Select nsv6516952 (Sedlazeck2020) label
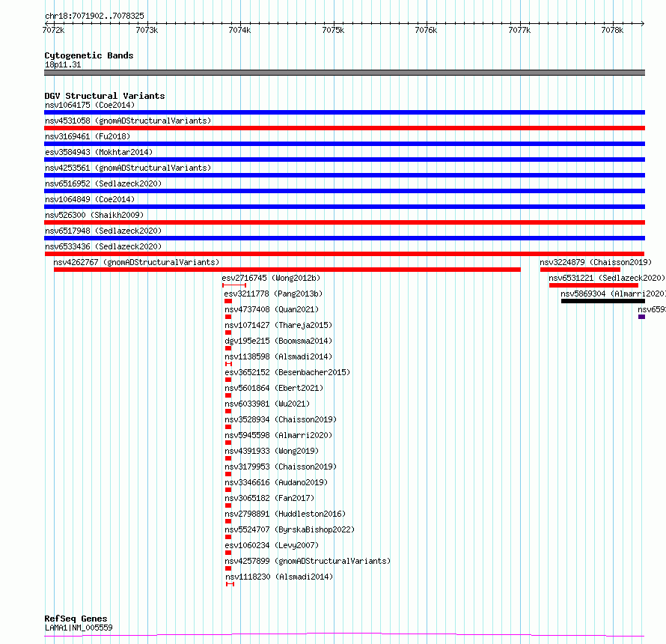666x644 pixels. pyautogui.click(x=103, y=183)
